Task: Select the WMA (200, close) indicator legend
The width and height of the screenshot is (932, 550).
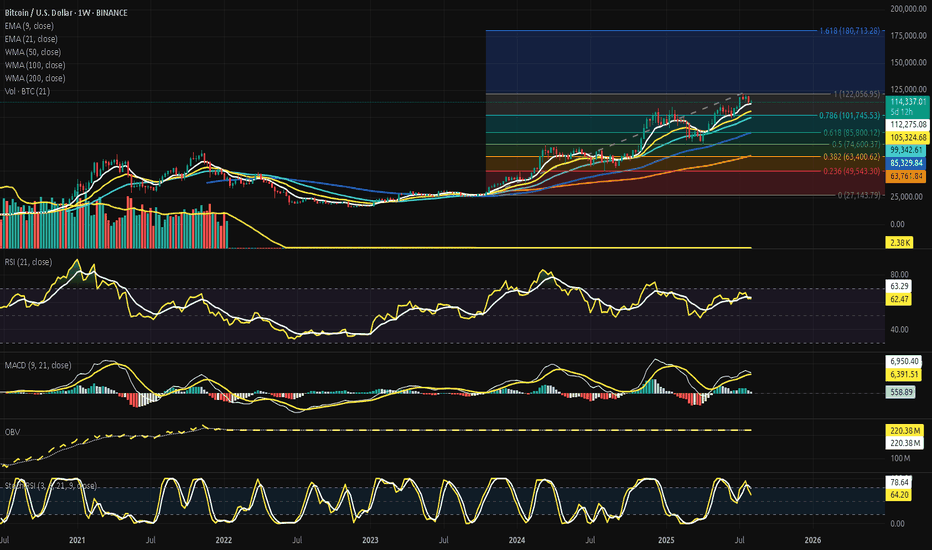Action: pyautogui.click(x=34, y=78)
